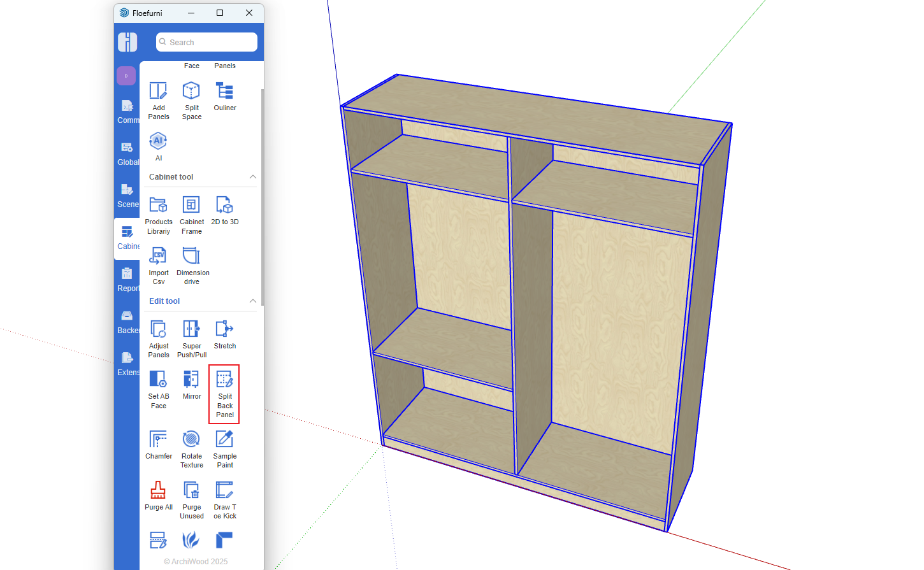This screenshot has width=924, height=570.
Task: Select the Split Back Panel tool
Action: tap(224, 394)
